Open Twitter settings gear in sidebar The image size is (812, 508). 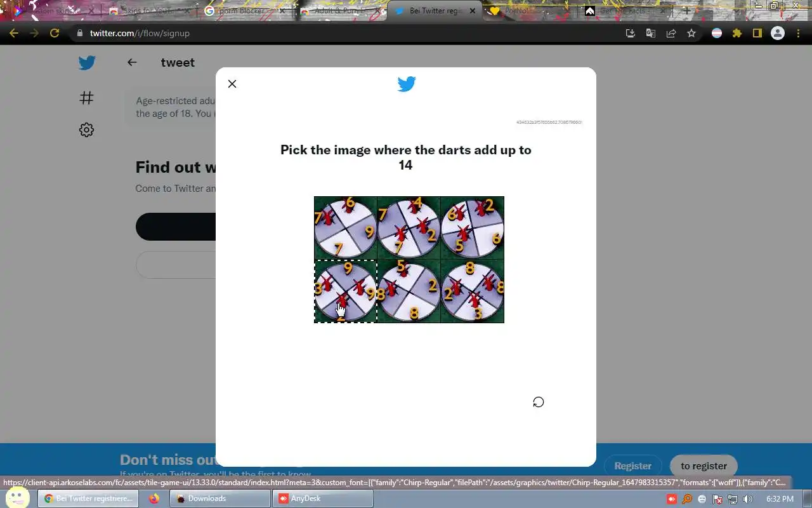86,130
